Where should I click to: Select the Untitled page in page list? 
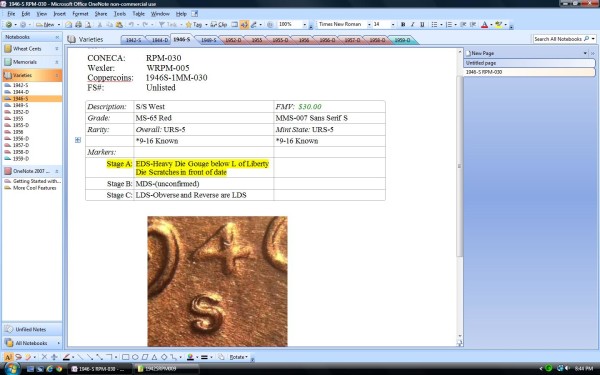[530, 63]
